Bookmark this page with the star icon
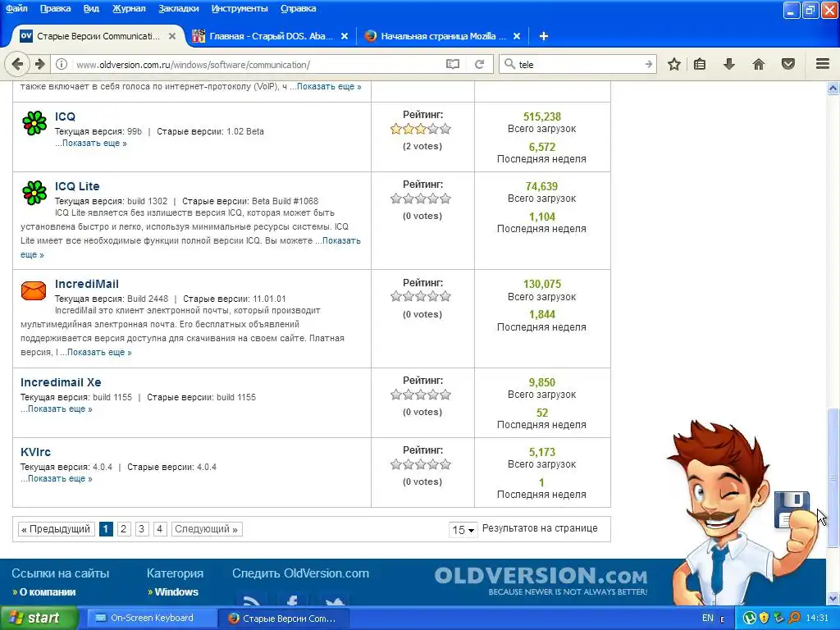The height and width of the screenshot is (630, 840). pos(674,64)
